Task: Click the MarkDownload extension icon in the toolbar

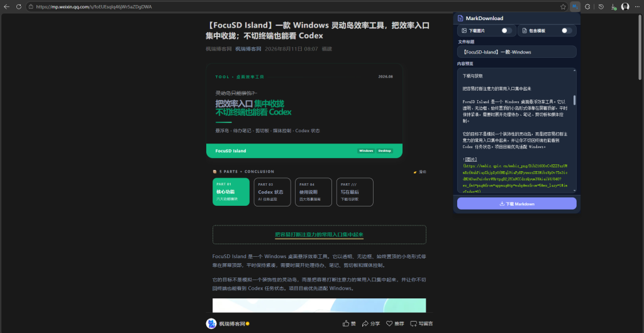Action: [575, 6]
